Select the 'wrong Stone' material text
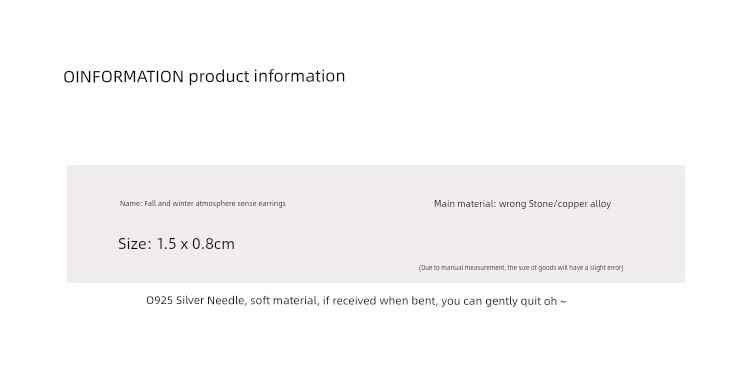 click(x=526, y=204)
